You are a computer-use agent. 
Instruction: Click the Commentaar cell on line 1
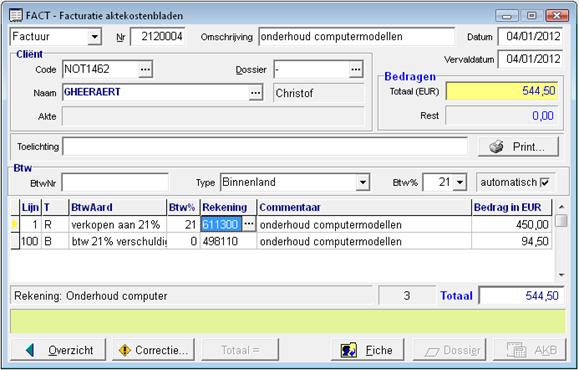point(364,224)
